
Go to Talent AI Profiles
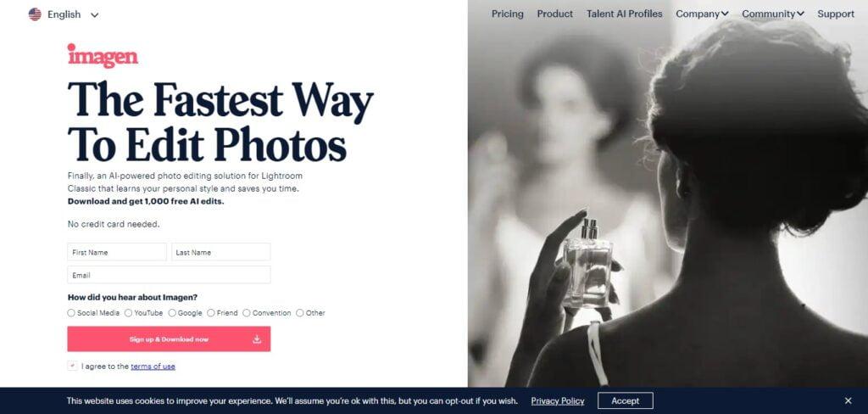pos(625,14)
